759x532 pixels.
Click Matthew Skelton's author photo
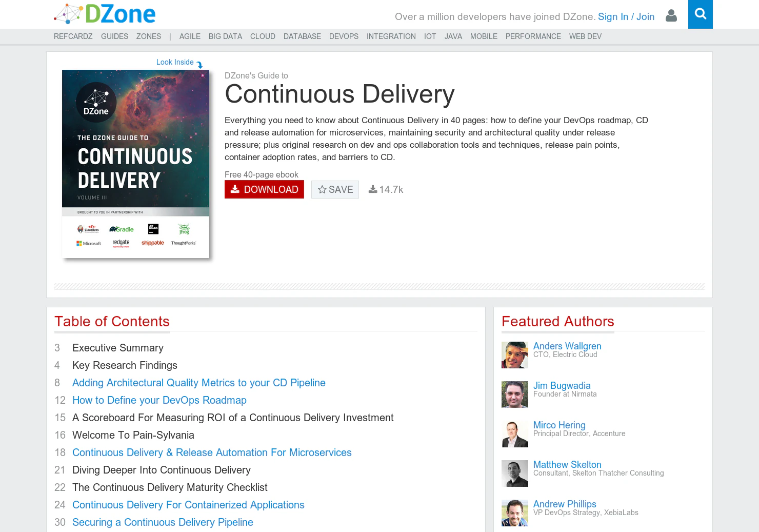(515, 474)
